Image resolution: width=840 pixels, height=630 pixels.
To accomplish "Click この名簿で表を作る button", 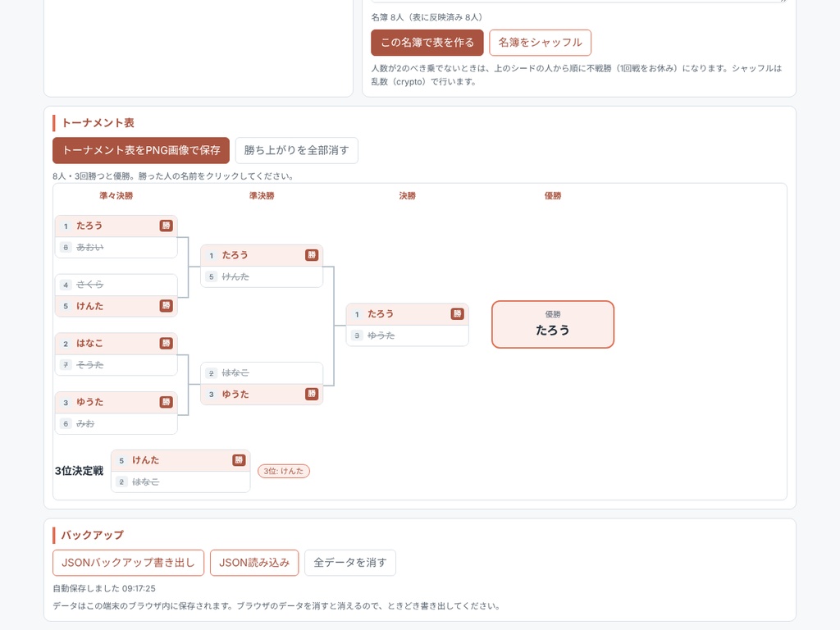I will (x=427, y=43).
